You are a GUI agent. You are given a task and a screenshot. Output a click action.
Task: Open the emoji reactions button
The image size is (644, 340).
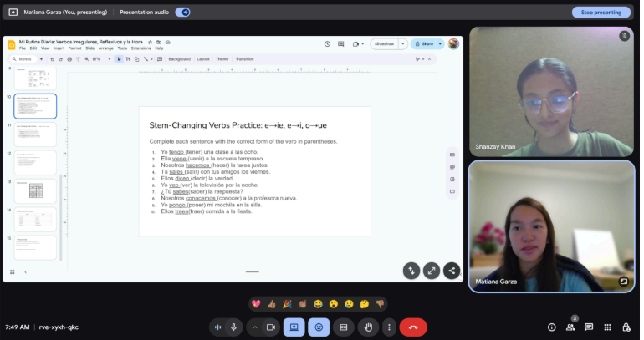[x=318, y=327]
